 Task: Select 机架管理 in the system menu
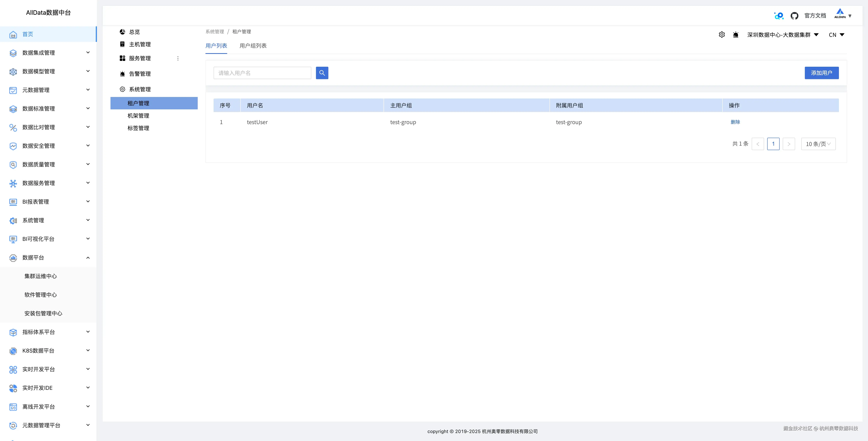138,116
